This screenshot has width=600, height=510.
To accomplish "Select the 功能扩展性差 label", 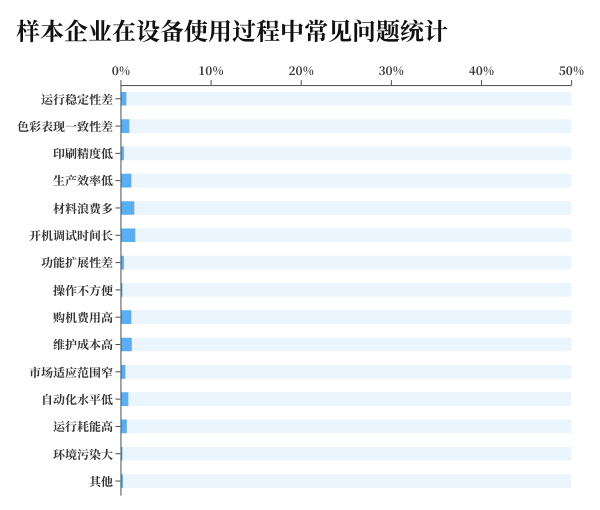I will click(77, 262).
